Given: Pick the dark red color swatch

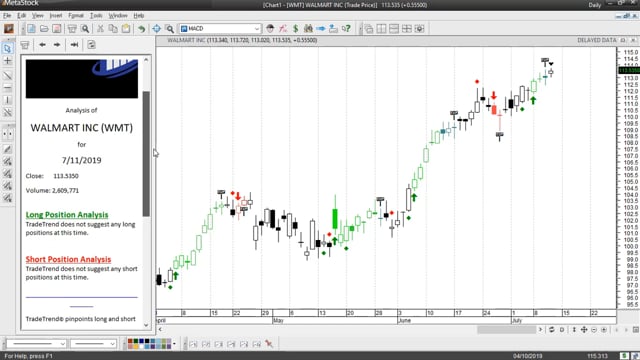Looking at the screenshot, I should point(130,341).
